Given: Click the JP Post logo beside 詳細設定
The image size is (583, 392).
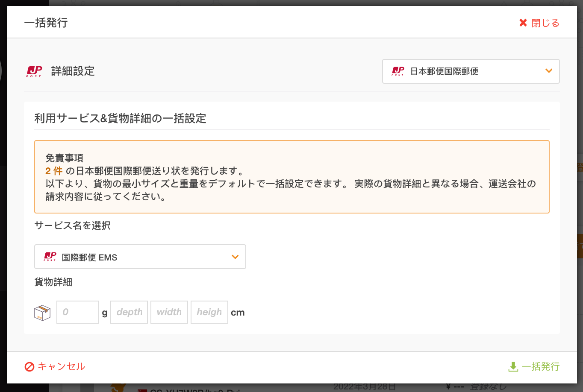Looking at the screenshot, I should click(x=34, y=71).
